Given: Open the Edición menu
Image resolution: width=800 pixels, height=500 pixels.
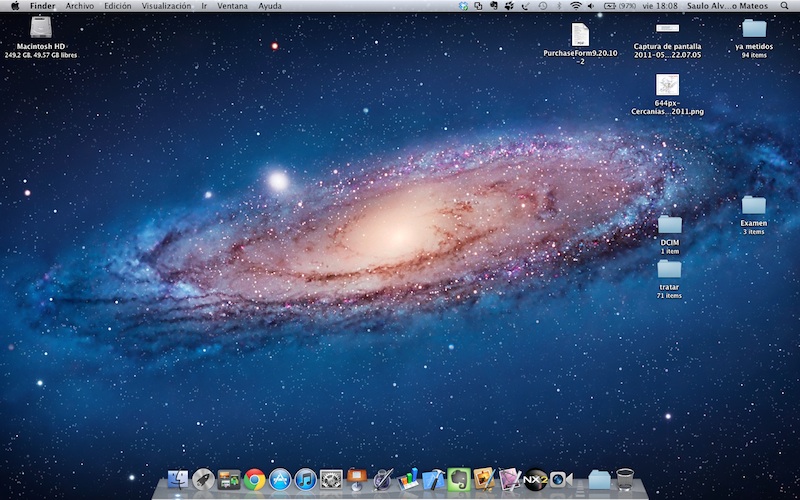Looking at the screenshot, I should 117,6.
